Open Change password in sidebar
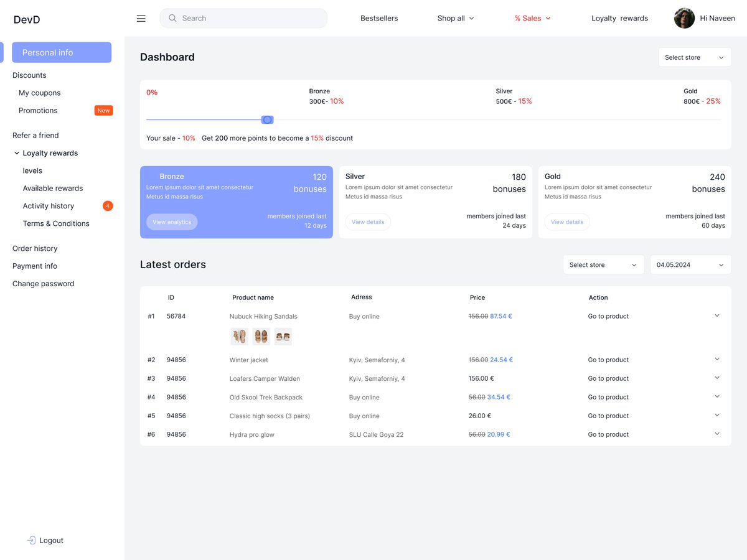This screenshot has width=747, height=560. pos(44,284)
